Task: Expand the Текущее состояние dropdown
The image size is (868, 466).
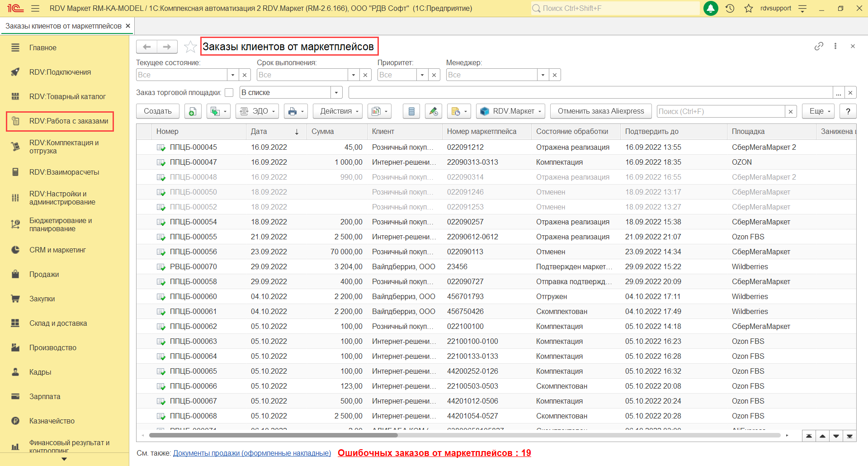Action: [x=233, y=75]
